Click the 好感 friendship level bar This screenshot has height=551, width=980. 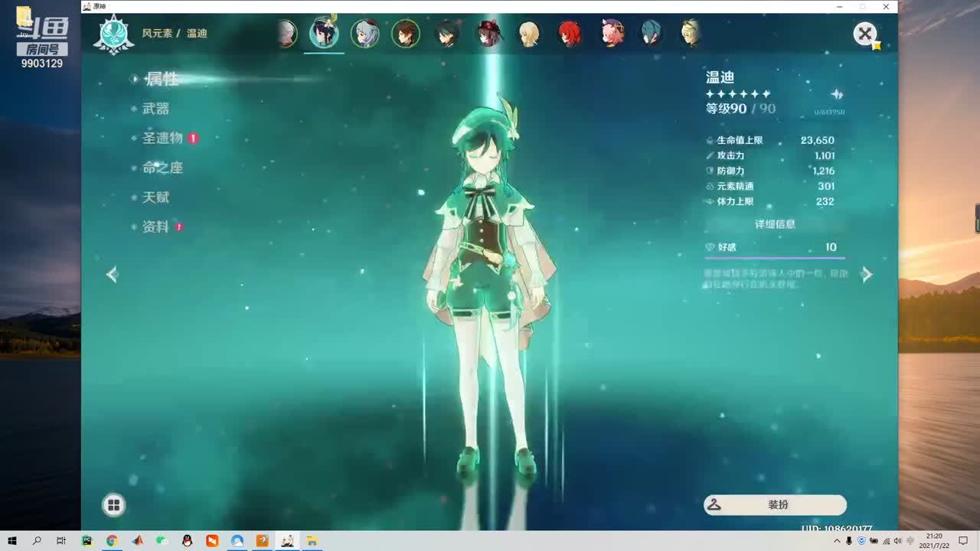(775, 247)
